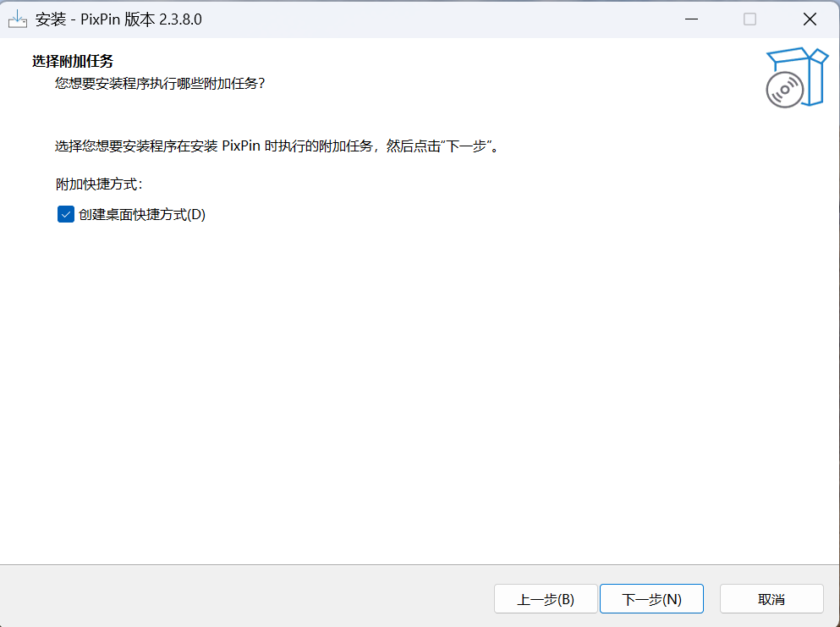Viewport: 840px width, 627px height.
Task: Click the gray disc in the setup image
Action: click(x=784, y=90)
